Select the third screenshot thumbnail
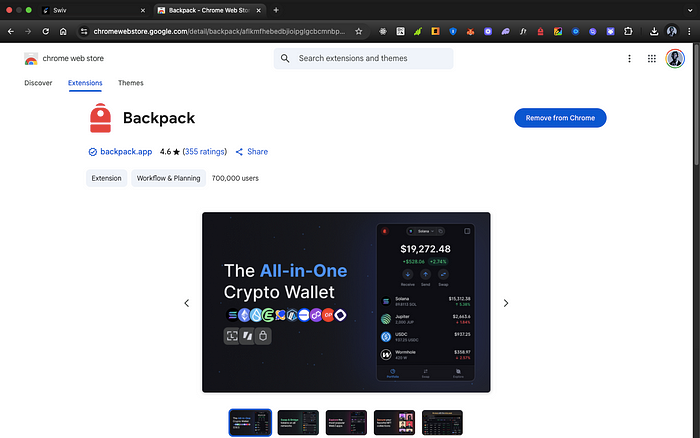The image size is (700, 438). [x=346, y=422]
